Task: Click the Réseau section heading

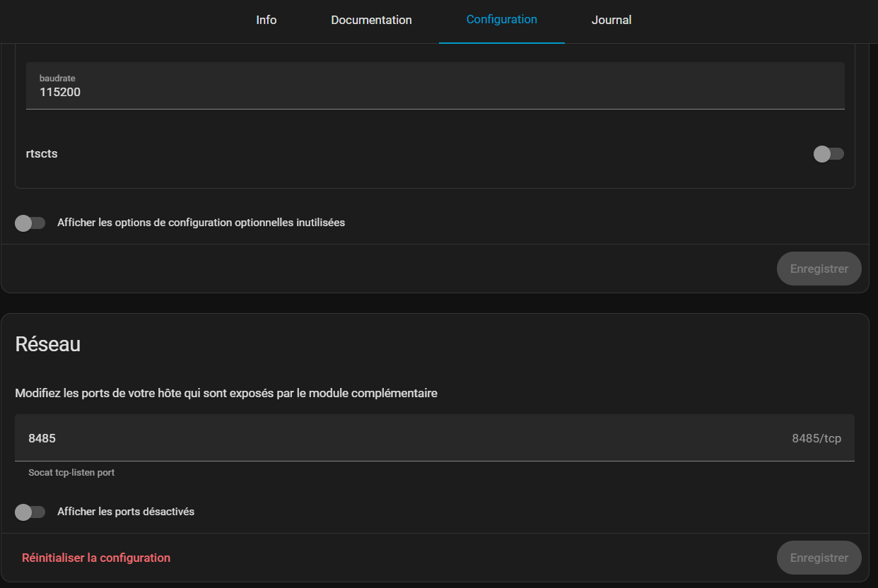Action: 47,344
